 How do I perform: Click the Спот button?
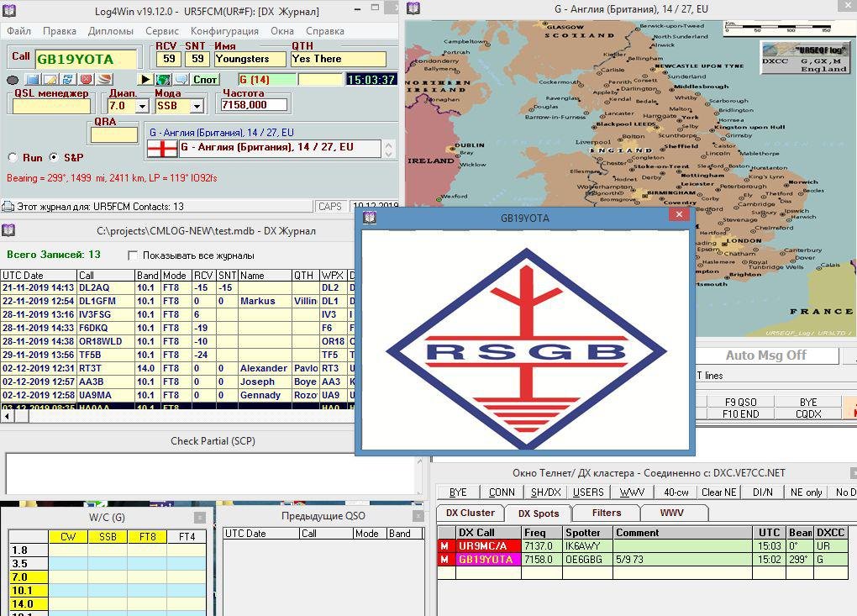tap(206, 79)
